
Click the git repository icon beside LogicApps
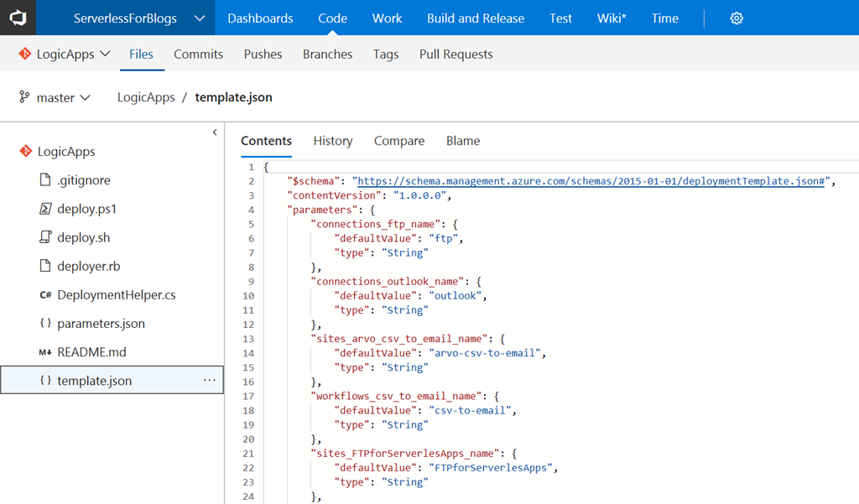[x=25, y=152]
